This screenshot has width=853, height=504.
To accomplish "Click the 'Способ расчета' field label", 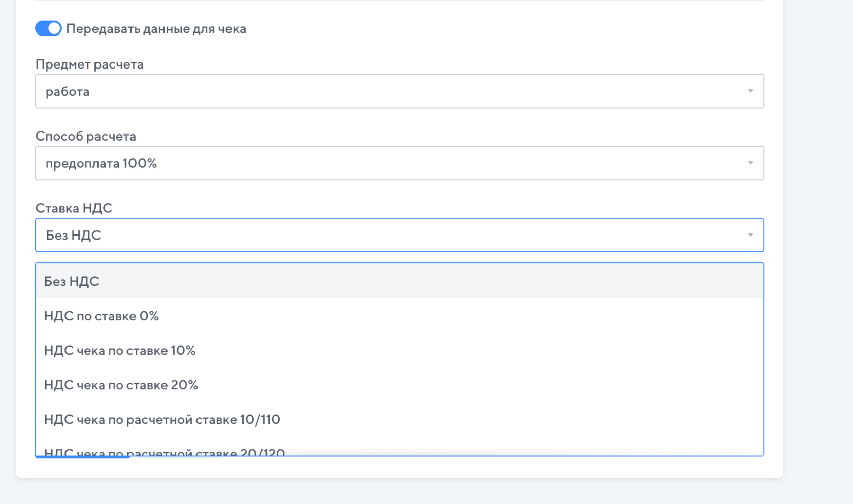I will [x=86, y=136].
